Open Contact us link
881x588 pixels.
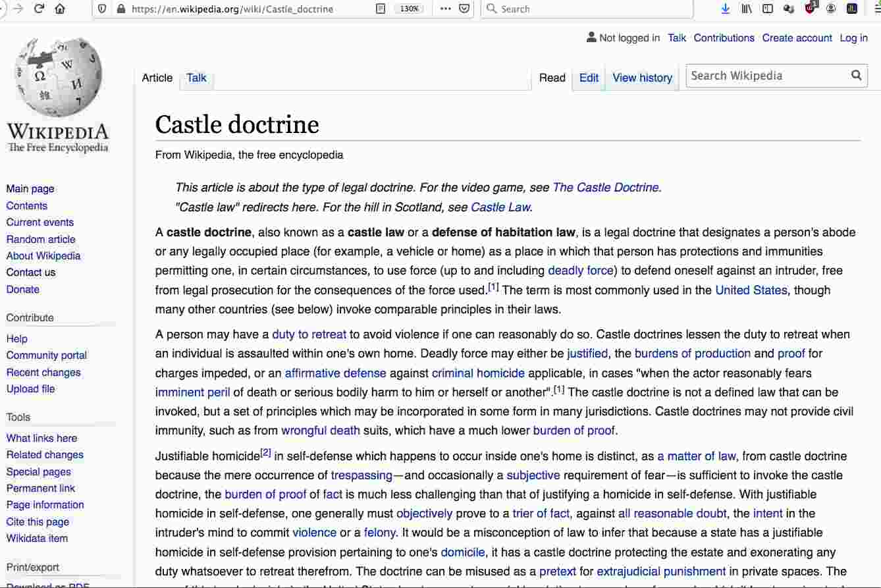[x=31, y=273]
